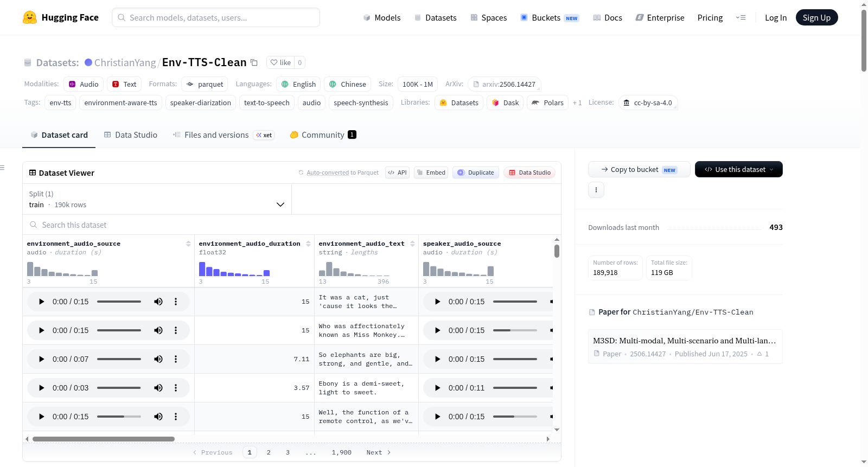Play the first environment audio row
The width and height of the screenshot is (868, 467).
(41, 302)
